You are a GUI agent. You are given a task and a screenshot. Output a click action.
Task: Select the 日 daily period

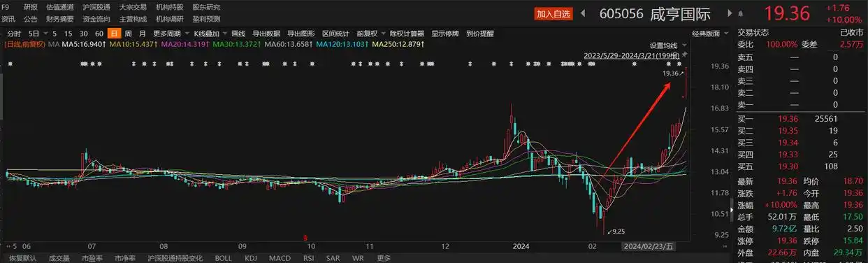click(x=114, y=33)
